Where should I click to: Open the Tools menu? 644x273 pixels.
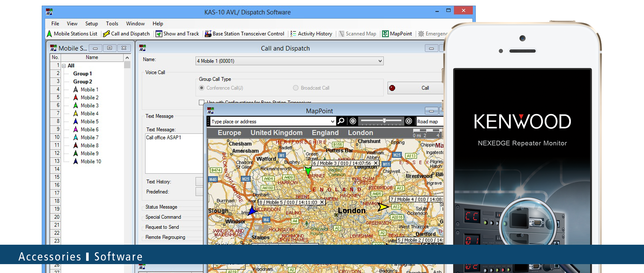coord(112,24)
